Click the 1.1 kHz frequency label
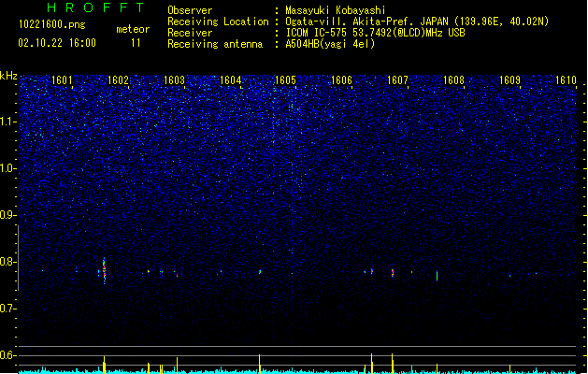Screen dimensions: 588x374 8,122
